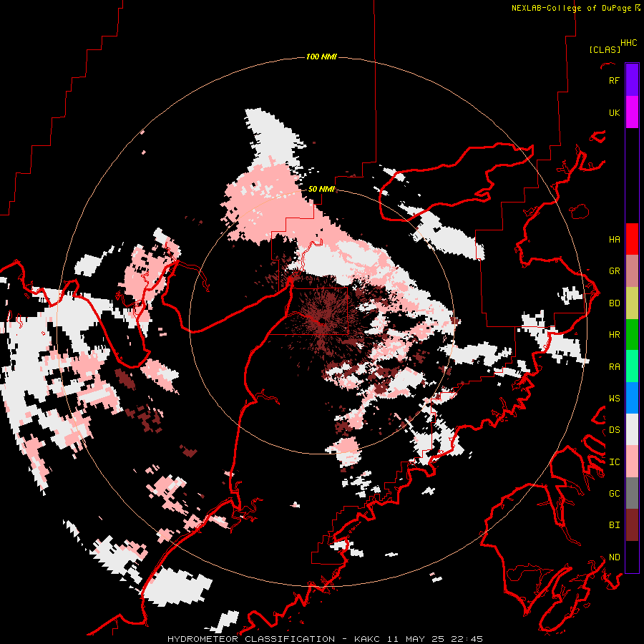Click the GC legend label
The image size is (644, 644).
pos(614,494)
